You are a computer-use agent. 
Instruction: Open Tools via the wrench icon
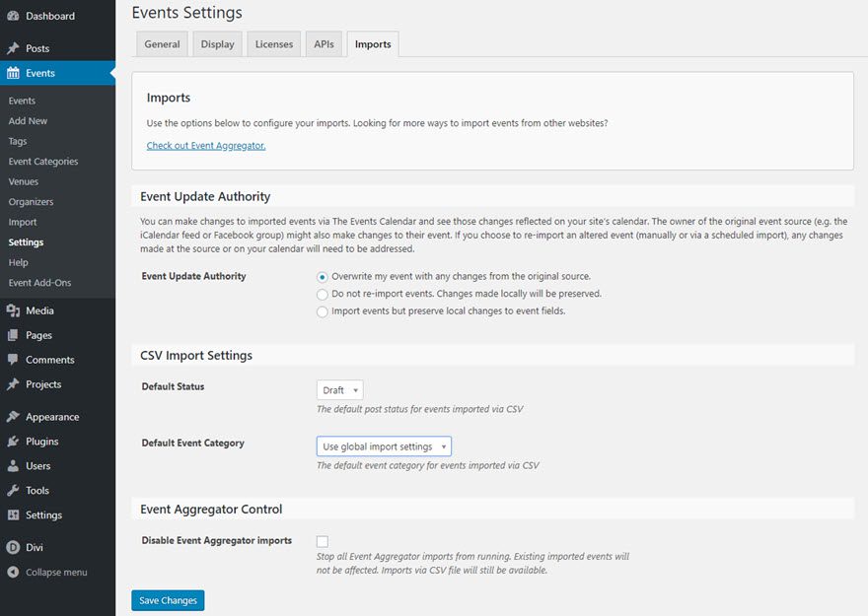coord(14,490)
